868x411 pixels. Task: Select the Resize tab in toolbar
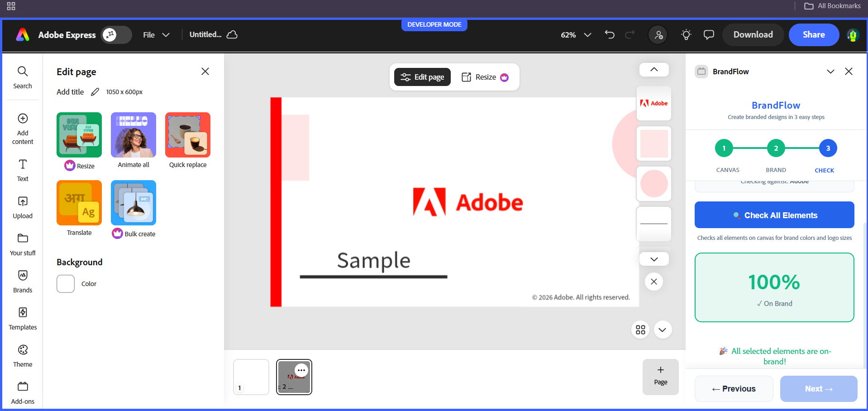(x=485, y=77)
